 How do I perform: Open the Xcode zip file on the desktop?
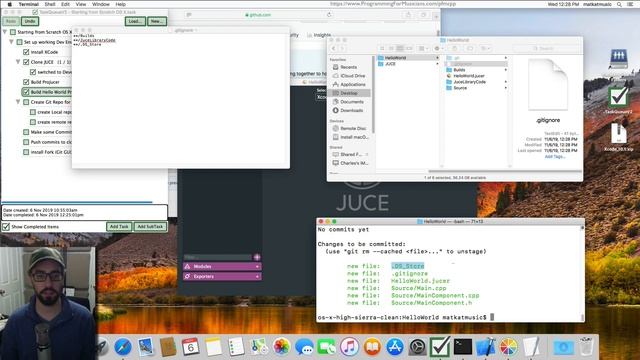(619, 134)
